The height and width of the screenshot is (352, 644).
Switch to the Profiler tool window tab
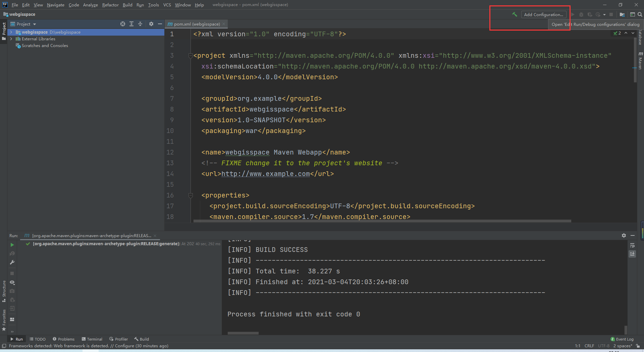point(118,339)
